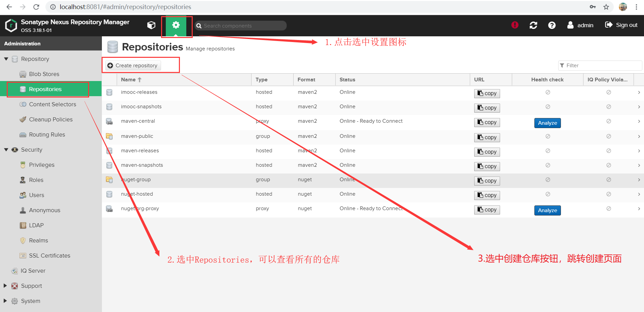Copy URL of maven-snapshots
Image resolution: width=644 pixels, height=312 pixels.
487,166
